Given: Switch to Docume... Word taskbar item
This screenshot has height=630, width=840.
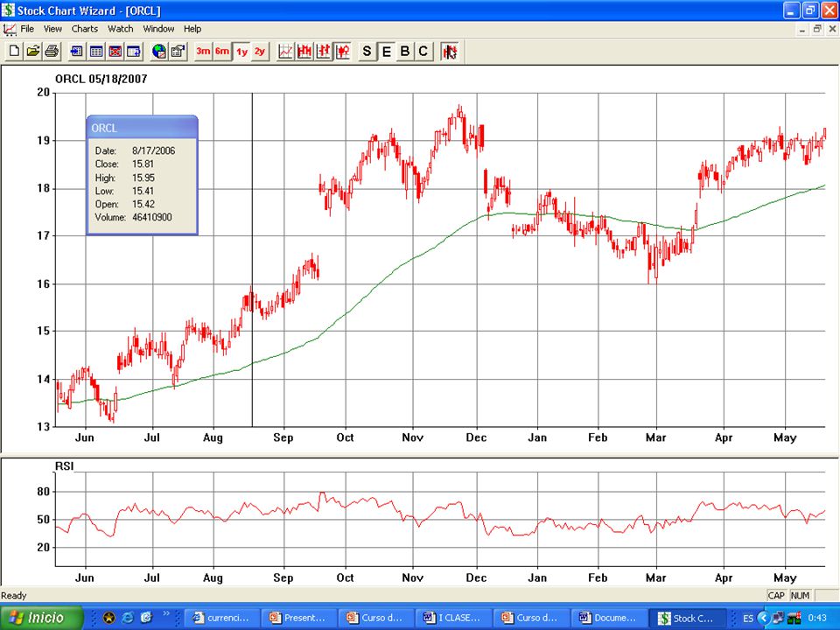Looking at the screenshot, I should click(608, 618).
